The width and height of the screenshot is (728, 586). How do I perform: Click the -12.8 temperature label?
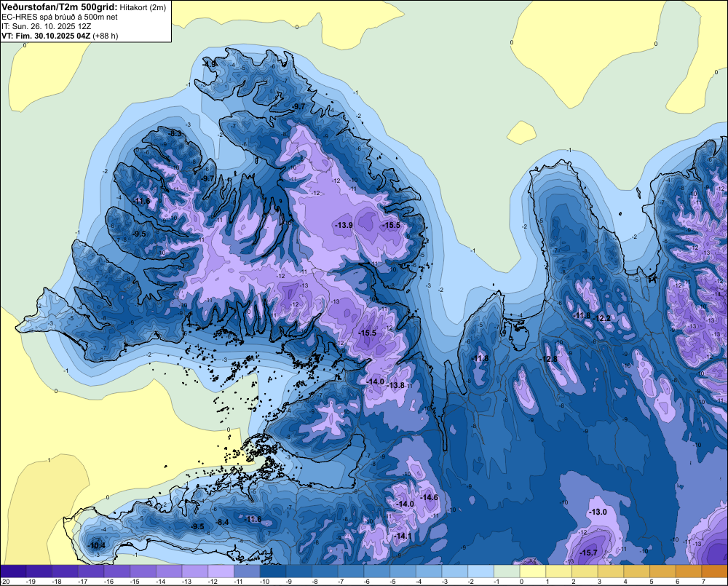tap(548, 359)
